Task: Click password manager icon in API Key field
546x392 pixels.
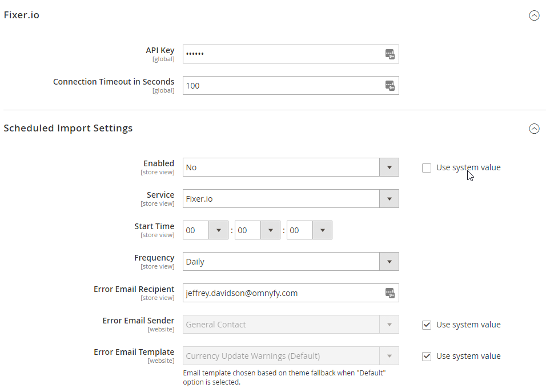Action: coord(390,54)
